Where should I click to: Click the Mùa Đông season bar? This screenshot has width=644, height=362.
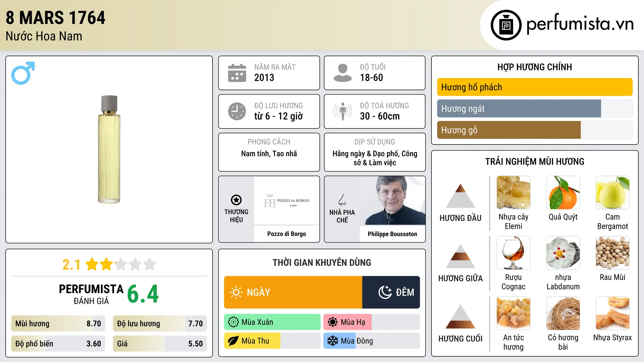click(x=372, y=341)
